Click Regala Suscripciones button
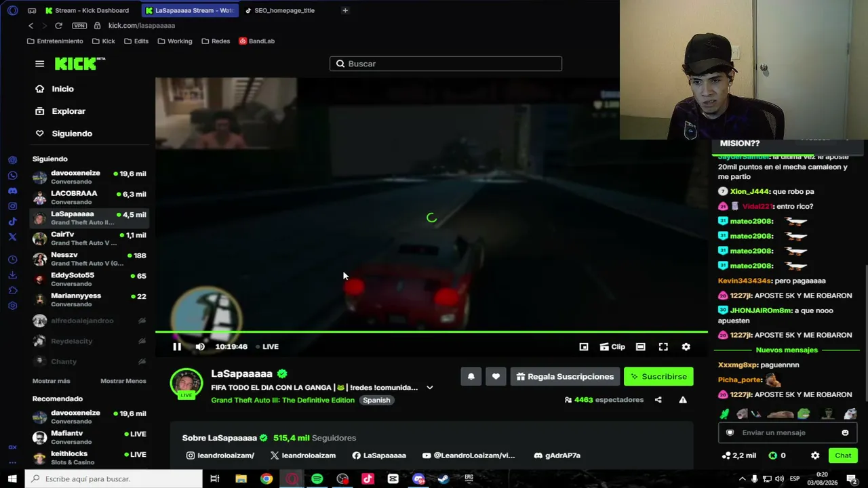The image size is (868, 488). coord(566,377)
